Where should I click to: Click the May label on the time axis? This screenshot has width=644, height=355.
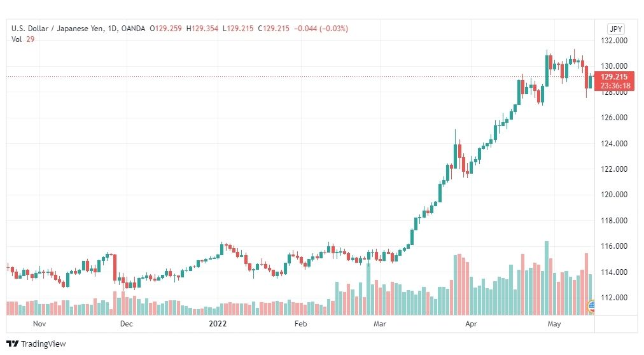click(554, 324)
